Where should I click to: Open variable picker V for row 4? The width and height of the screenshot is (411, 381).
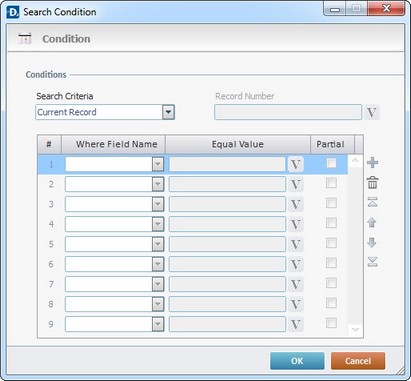coord(296,224)
